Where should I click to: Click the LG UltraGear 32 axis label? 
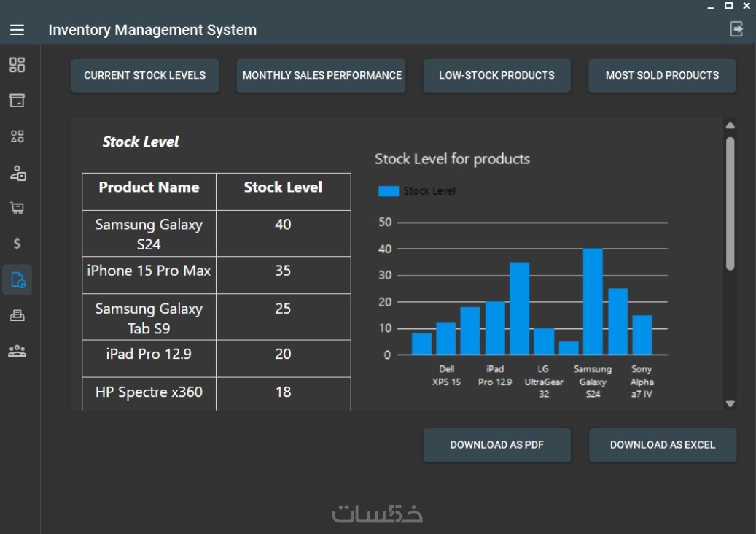[543, 382]
